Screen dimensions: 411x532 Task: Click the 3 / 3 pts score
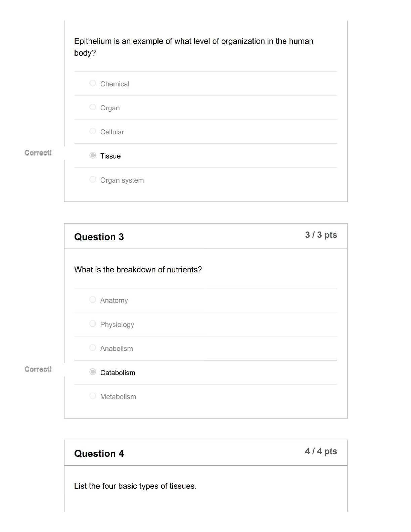(x=321, y=235)
